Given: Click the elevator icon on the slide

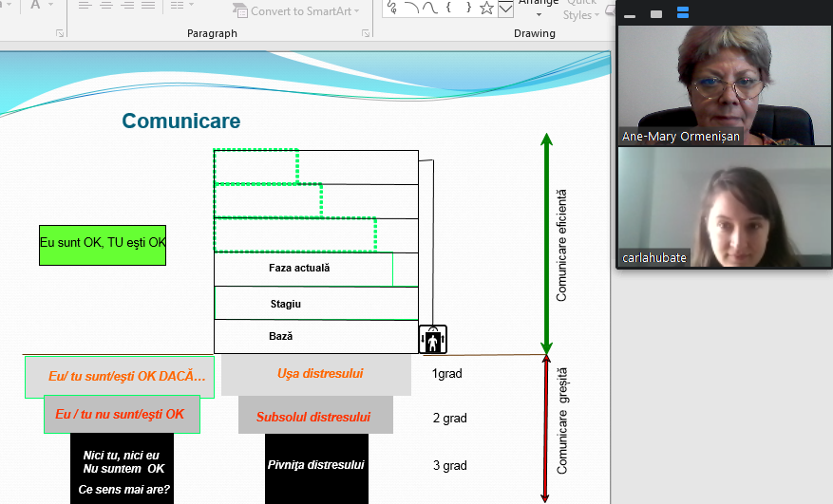Looking at the screenshot, I should (433, 339).
